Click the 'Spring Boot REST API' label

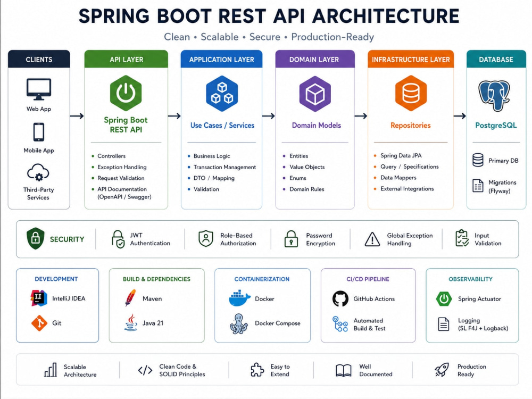pos(126,124)
